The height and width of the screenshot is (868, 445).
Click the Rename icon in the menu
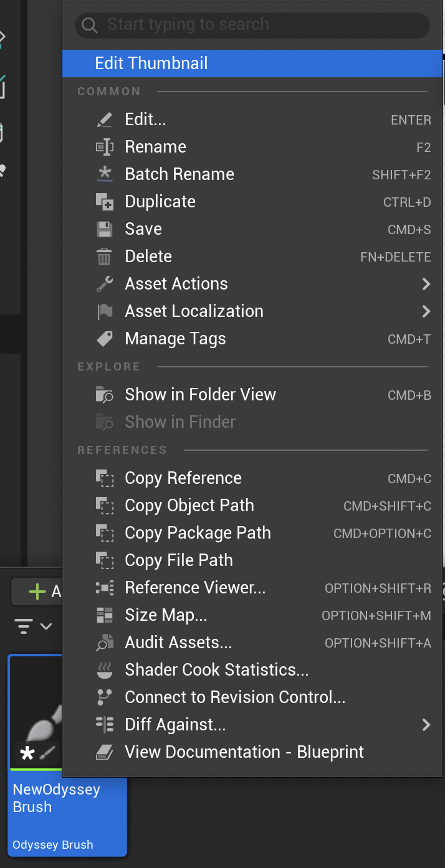pyautogui.click(x=105, y=147)
